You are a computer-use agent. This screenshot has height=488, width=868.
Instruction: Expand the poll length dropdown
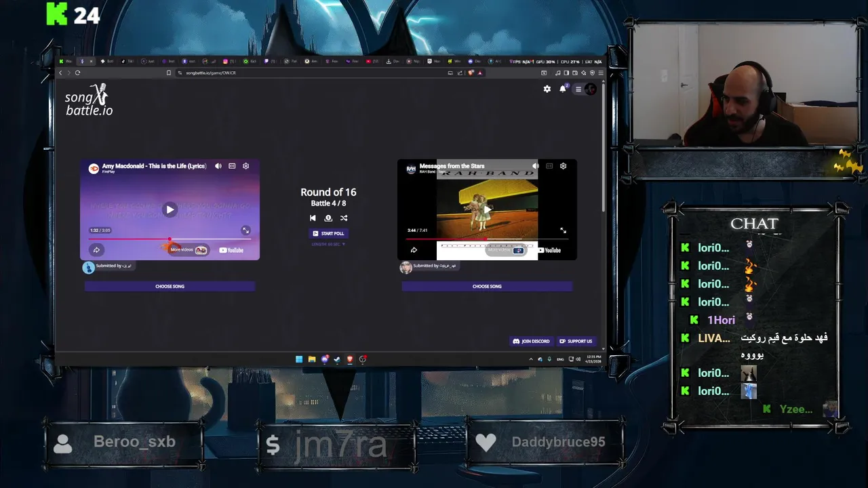coord(328,244)
